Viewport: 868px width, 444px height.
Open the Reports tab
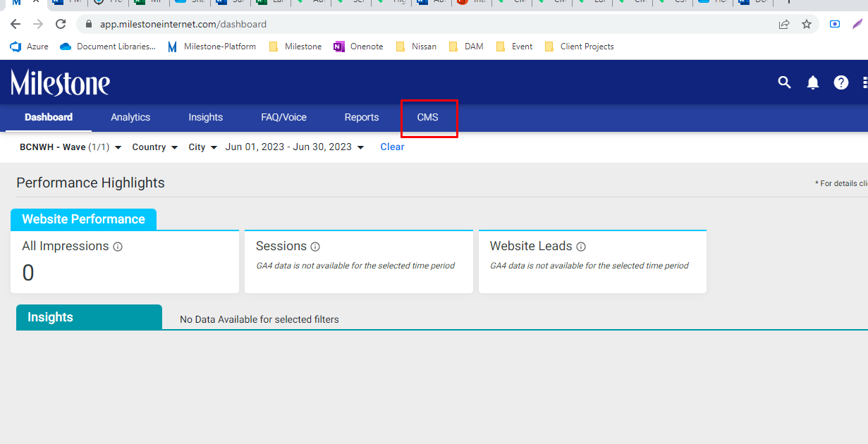(362, 117)
